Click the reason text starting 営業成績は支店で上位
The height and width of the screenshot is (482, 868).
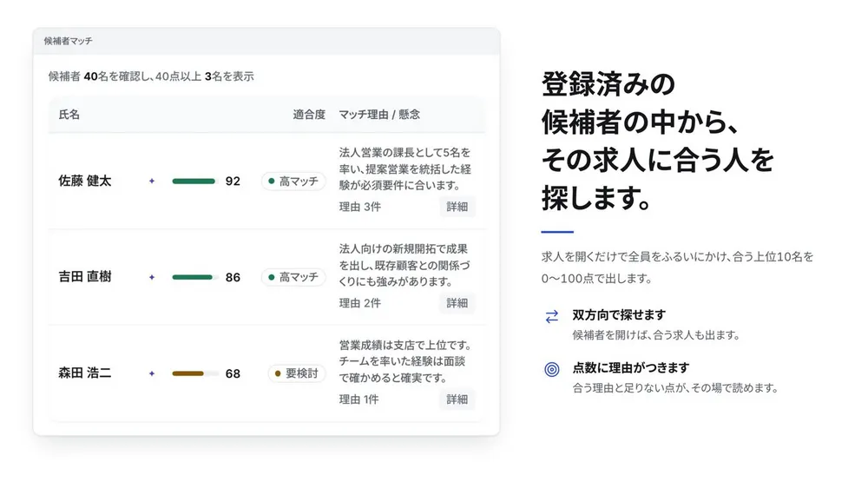click(x=404, y=361)
